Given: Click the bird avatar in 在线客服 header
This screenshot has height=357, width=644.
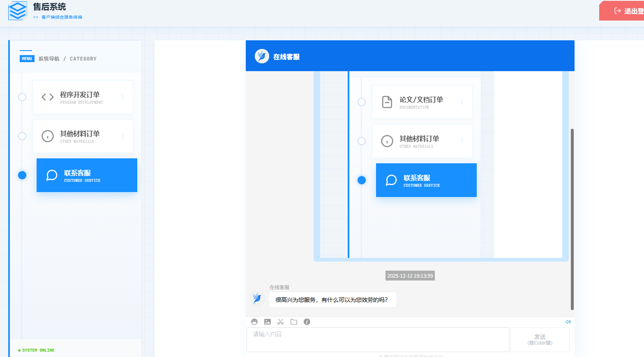Looking at the screenshot, I should click(262, 56).
